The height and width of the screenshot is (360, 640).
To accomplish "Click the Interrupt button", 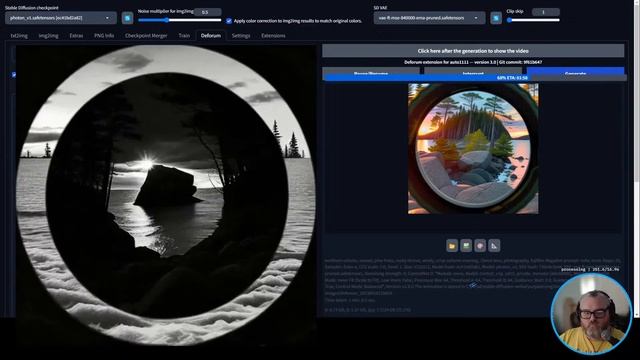I will coord(473,71).
